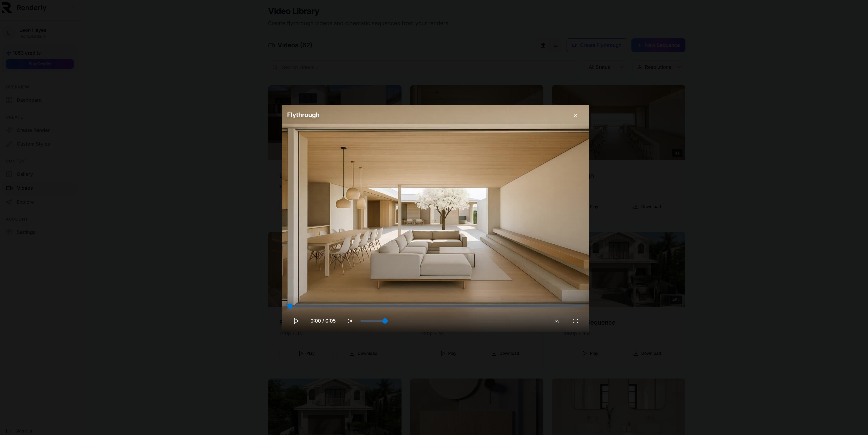Screen dimensions: 868x435
Task: Enter fullscreen with the expand icon
Action: pos(575,321)
